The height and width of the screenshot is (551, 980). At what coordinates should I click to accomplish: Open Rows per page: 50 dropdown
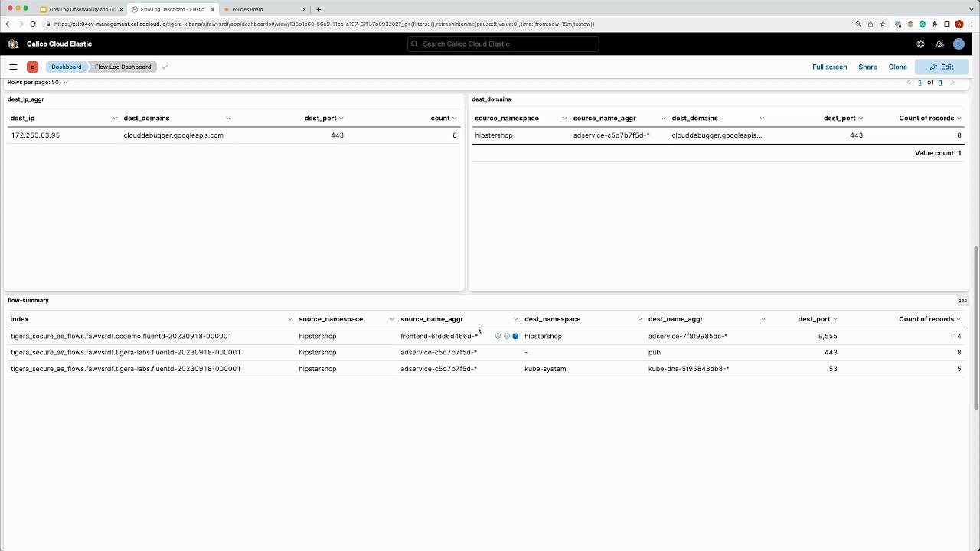pyautogui.click(x=38, y=82)
